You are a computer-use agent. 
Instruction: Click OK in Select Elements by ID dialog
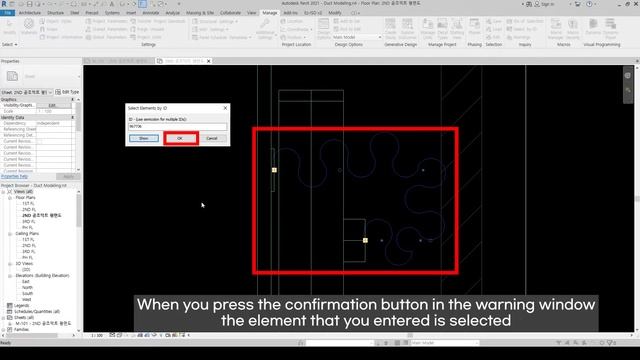point(180,138)
